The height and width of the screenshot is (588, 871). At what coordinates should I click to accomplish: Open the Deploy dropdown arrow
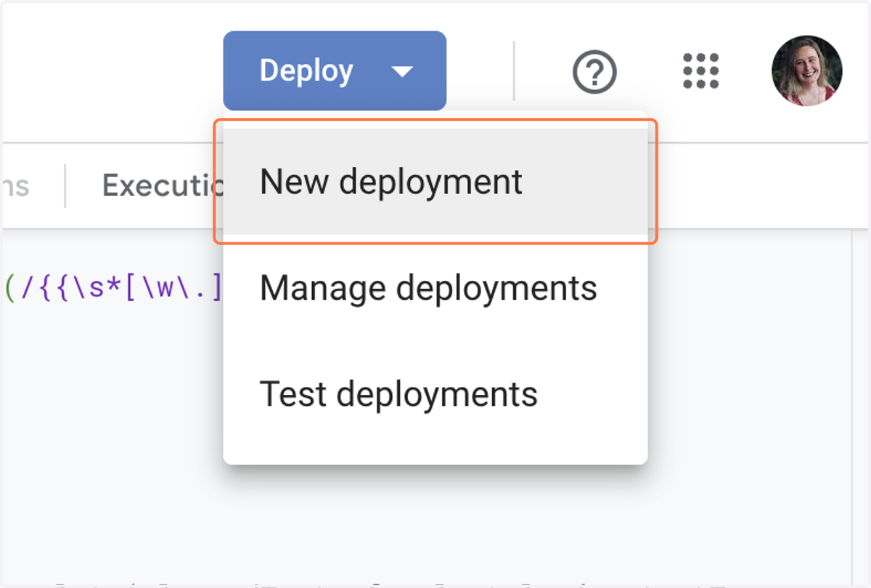click(402, 71)
